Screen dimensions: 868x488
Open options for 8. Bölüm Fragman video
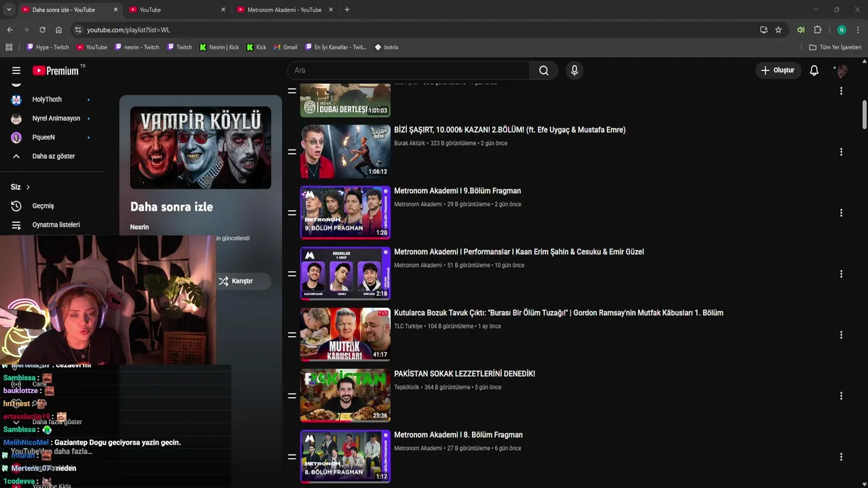point(841,457)
